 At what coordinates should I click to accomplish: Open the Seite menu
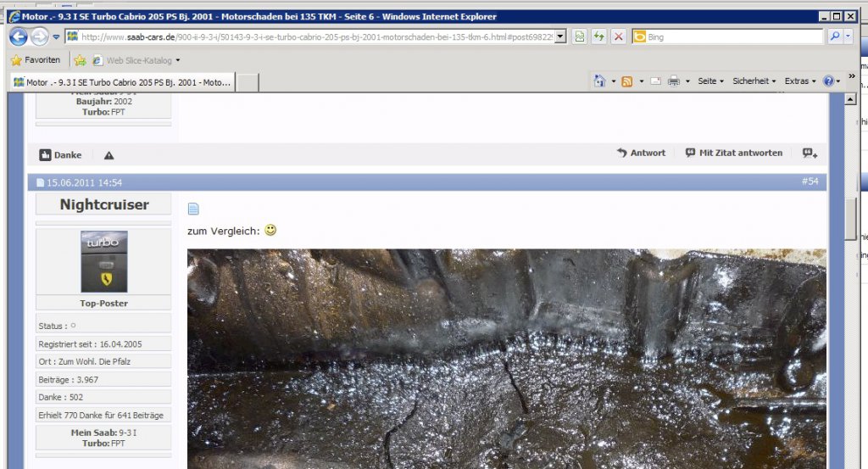tap(710, 81)
